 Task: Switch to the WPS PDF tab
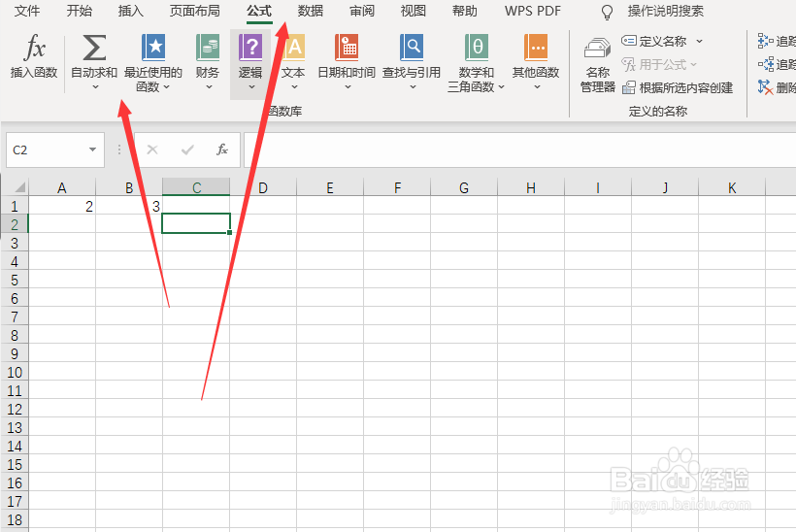tap(533, 11)
